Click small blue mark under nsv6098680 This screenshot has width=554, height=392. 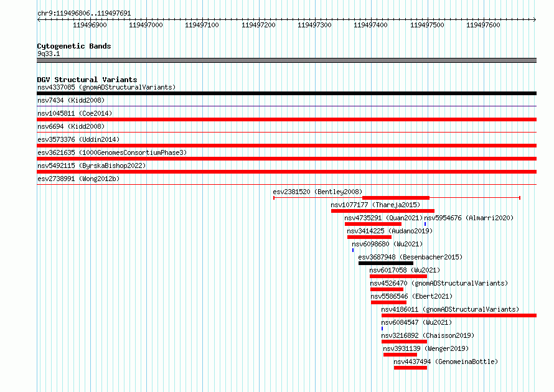352,250
